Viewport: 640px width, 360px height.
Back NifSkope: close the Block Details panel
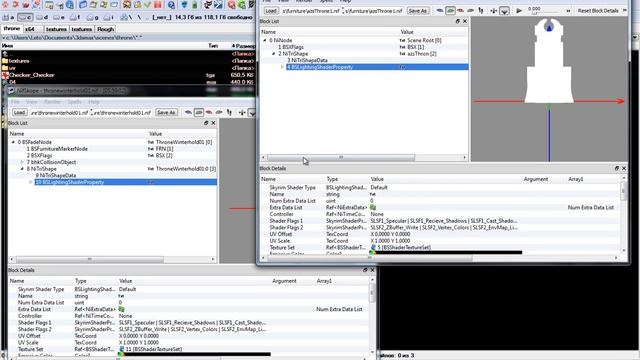(x=372, y=270)
